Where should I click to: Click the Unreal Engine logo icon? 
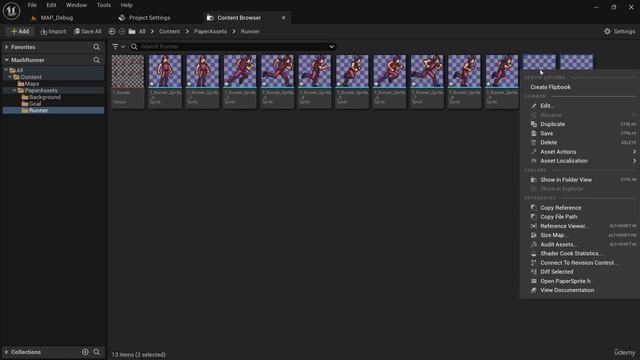coord(11,11)
